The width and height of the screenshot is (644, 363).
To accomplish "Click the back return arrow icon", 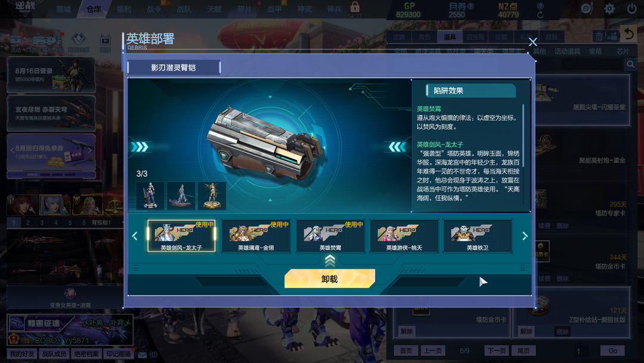I will [x=628, y=34].
